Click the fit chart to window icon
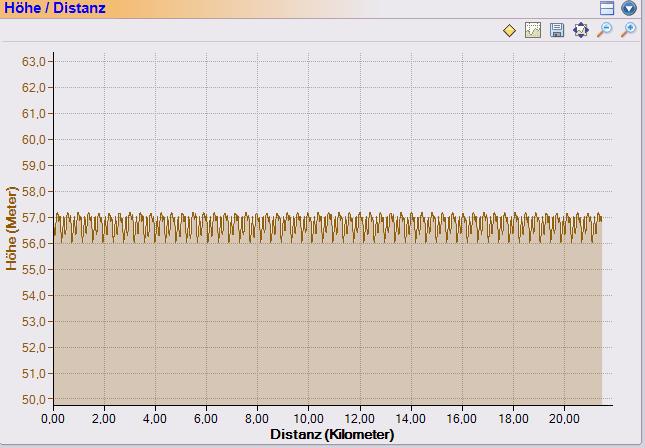Viewport: 645px width, 448px height. [581, 31]
